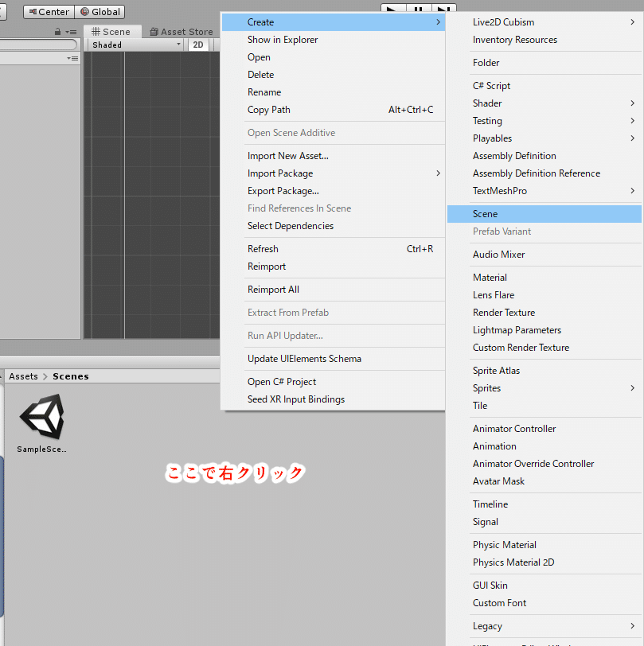Go to the Assets breadcrumb
Screen dimensions: 644x646
[x=24, y=376]
